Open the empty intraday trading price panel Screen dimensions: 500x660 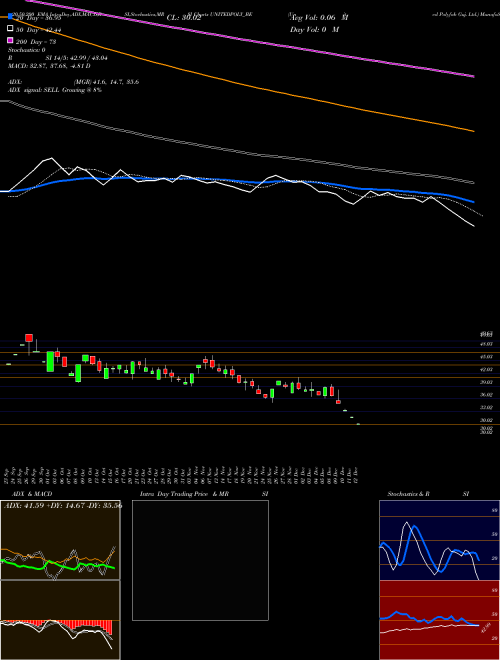200,560
